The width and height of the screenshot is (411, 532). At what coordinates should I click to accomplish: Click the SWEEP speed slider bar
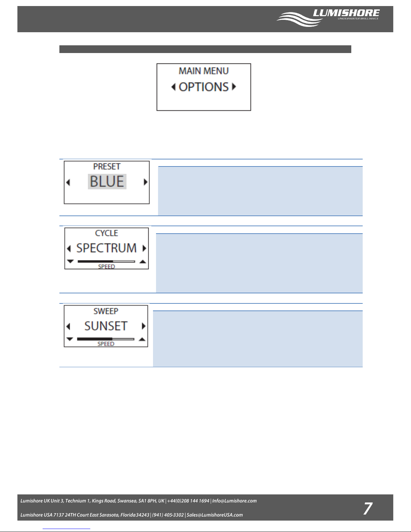tap(106, 339)
